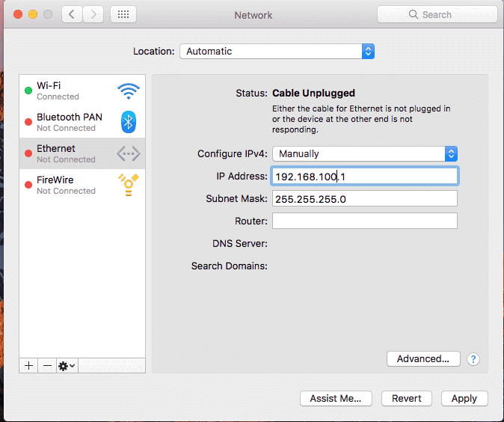Click the Search field in title bar
504x422 pixels.
point(437,14)
